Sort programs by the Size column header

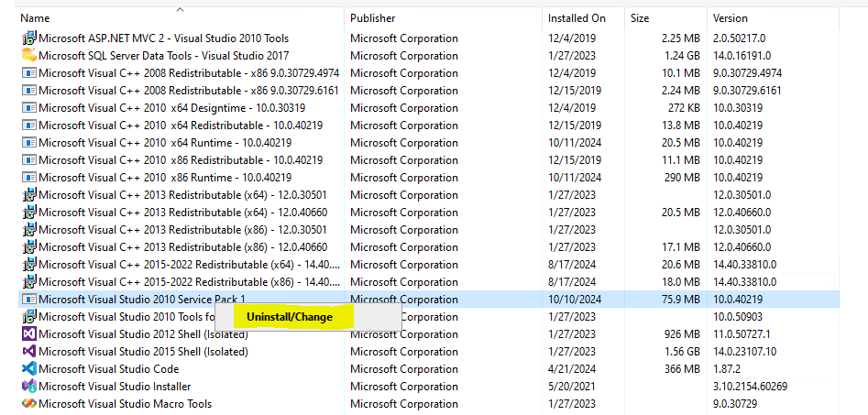[x=640, y=18]
